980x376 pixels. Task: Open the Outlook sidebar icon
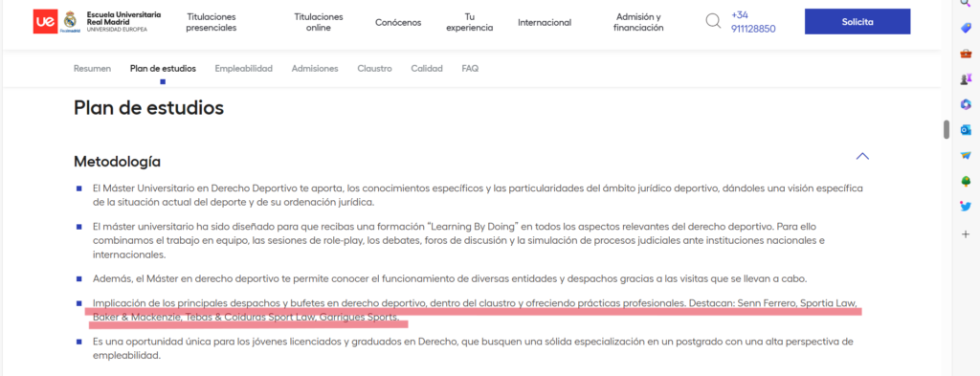coord(966,130)
